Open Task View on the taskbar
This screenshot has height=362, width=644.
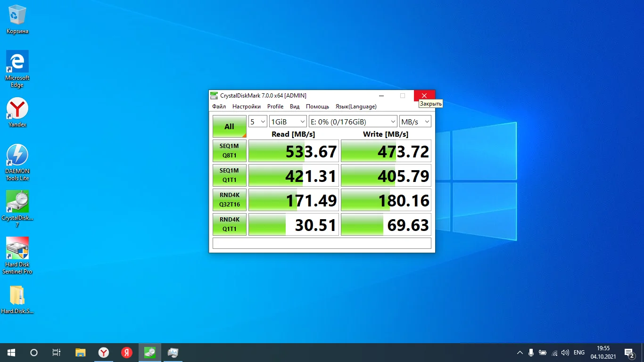(x=57, y=353)
